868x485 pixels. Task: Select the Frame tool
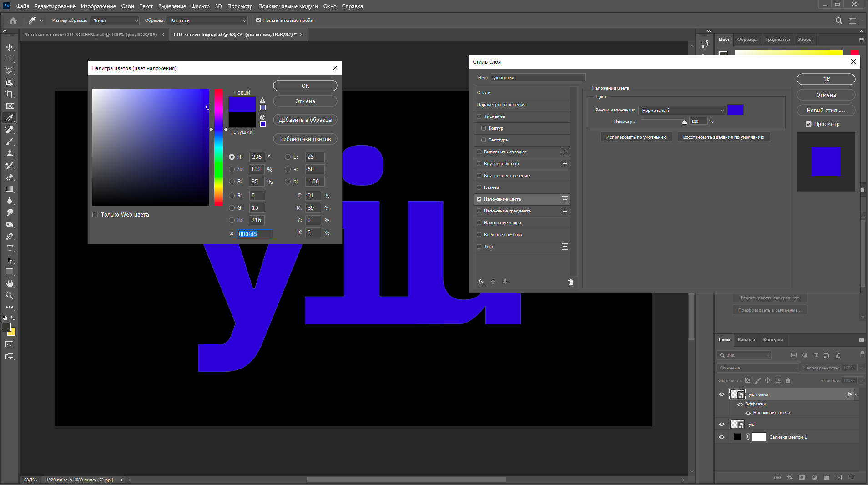click(10, 106)
